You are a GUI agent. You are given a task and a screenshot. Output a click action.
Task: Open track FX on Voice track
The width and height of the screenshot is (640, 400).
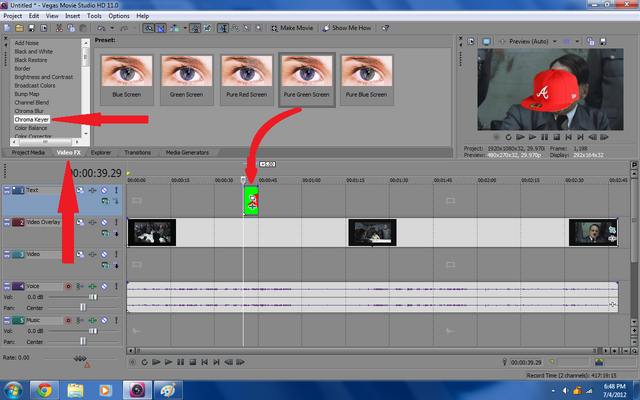[92, 287]
